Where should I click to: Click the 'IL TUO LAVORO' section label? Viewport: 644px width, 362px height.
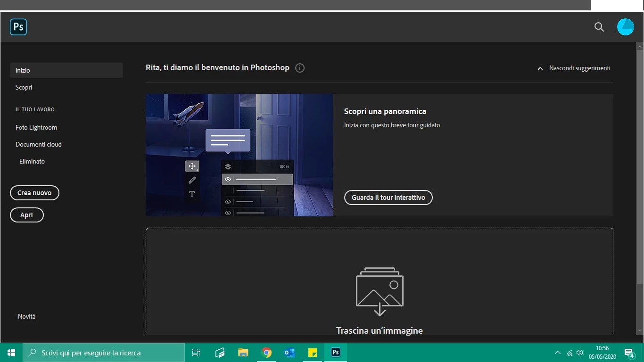[35, 109]
